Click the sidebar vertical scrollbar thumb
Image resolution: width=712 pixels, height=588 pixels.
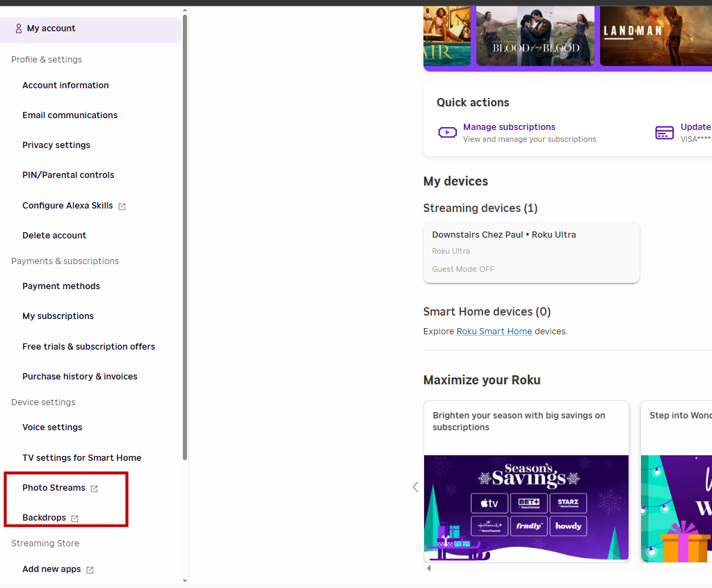coord(185,238)
